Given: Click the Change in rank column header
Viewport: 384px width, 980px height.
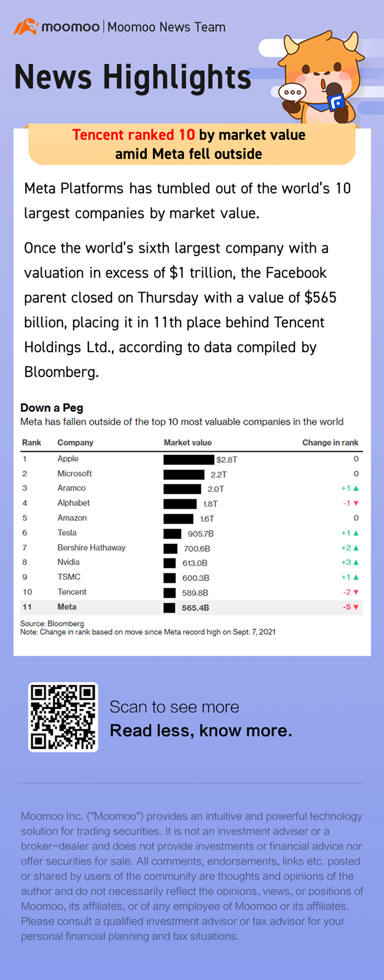Looking at the screenshot, I should [x=330, y=443].
